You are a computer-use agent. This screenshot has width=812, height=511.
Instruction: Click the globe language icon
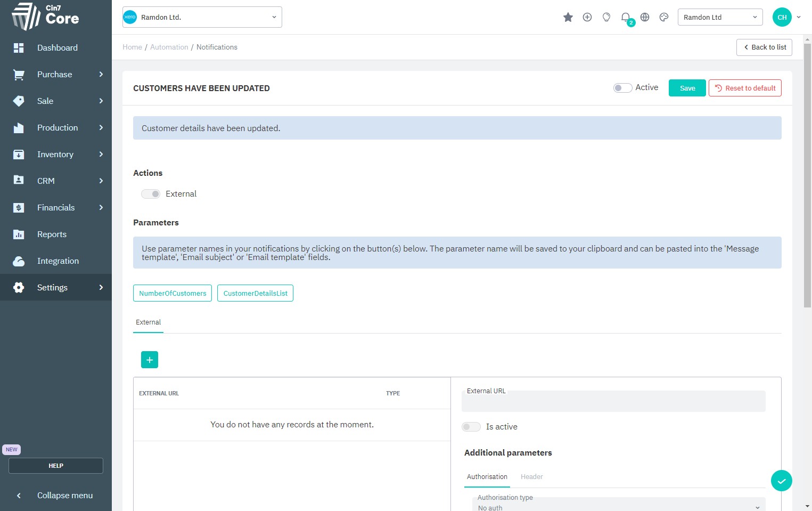(x=644, y=18)
